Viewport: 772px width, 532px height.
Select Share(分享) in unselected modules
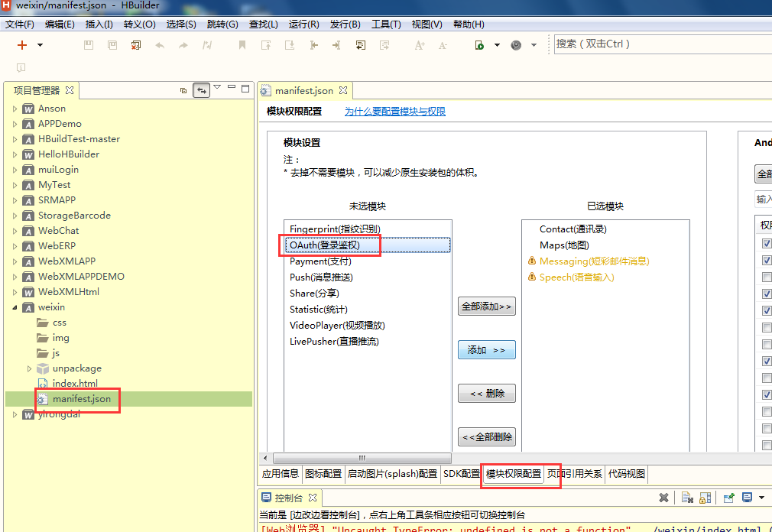coord(314,294)
